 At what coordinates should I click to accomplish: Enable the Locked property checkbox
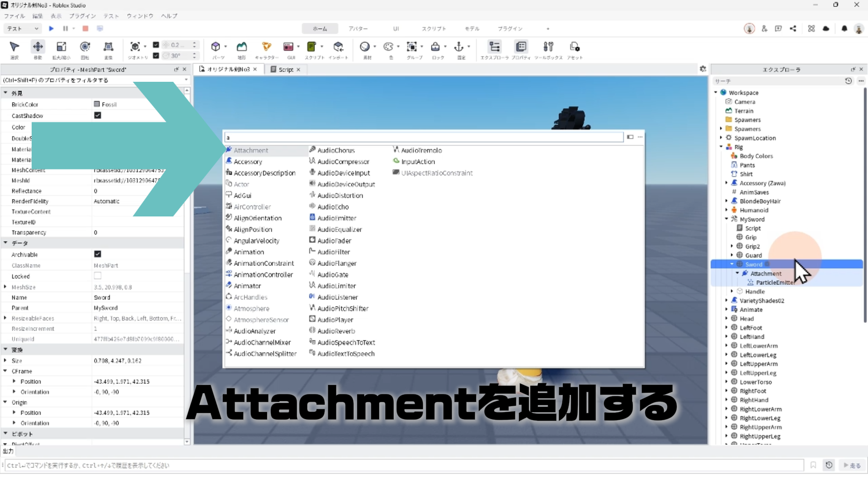pos(97,276)
